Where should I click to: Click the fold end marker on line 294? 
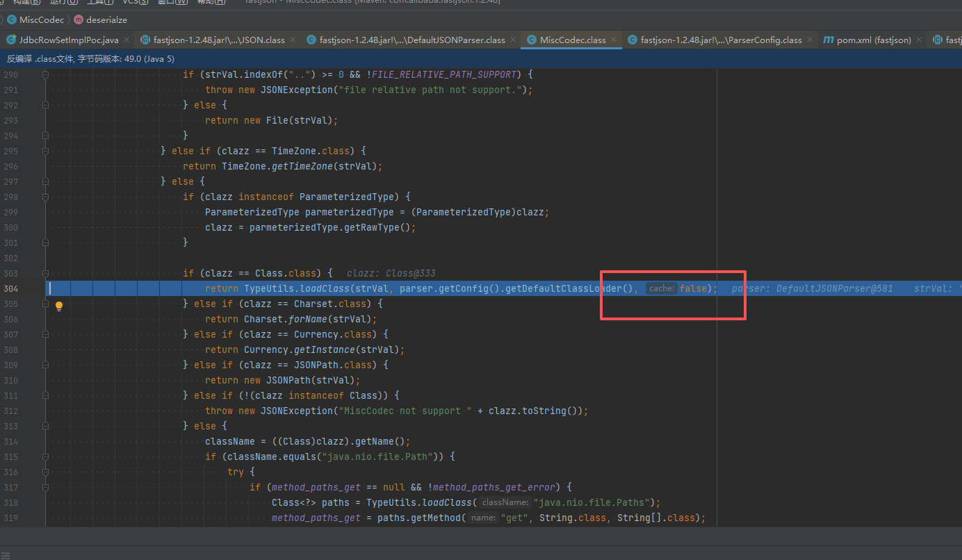coord(45,135)
